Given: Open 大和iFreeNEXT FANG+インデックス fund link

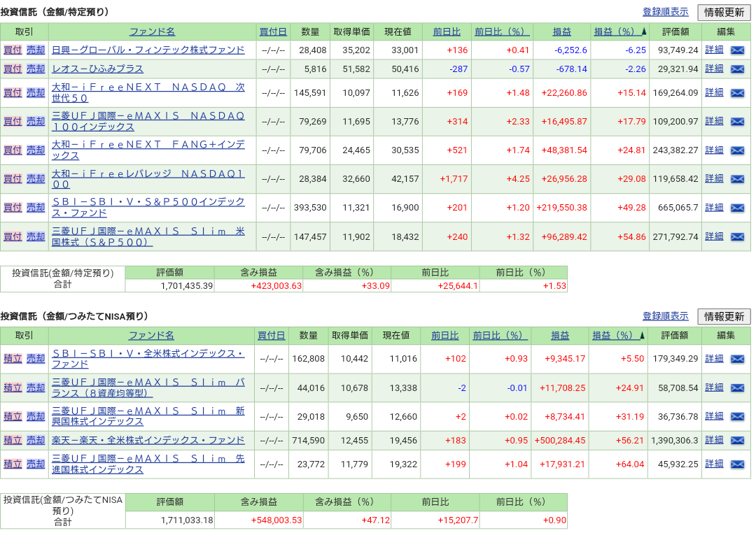Looking at the screenshot, I should (x=148, y=150).
